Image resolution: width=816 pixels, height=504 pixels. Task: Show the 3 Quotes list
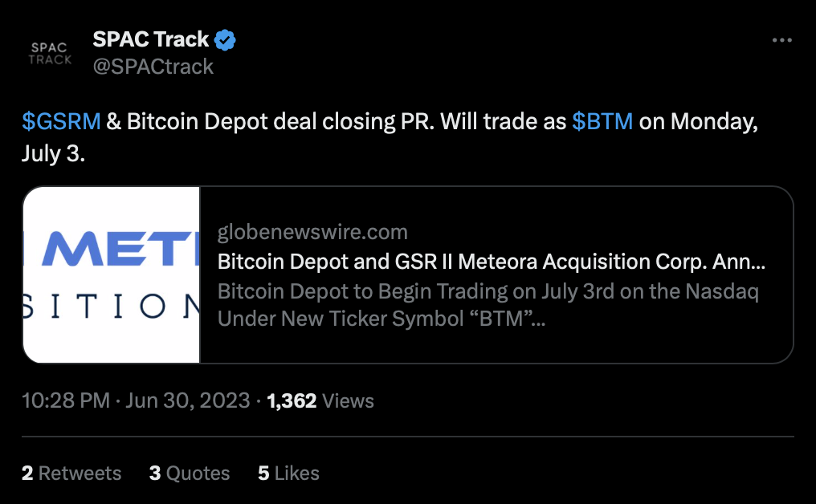[190, 474]
